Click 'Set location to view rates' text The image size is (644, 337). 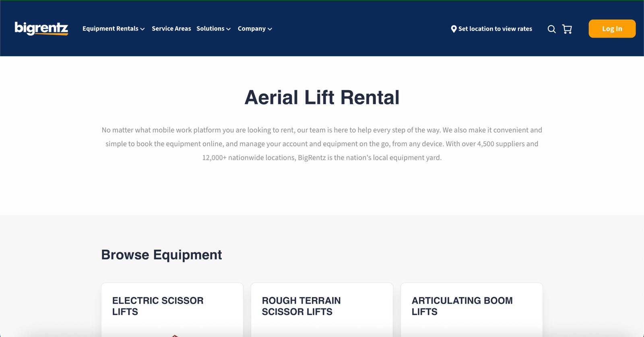coord(495,29)
